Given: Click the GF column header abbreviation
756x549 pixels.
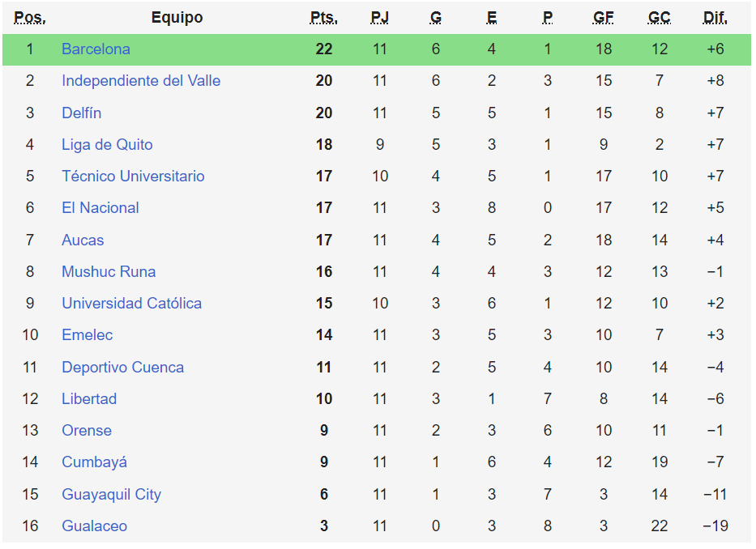Looking at the screenshot, I should coord(604,18).
